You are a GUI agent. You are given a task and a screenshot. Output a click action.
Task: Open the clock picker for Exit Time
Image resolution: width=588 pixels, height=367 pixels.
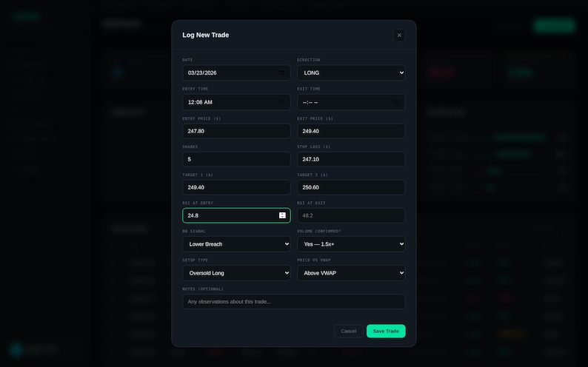click(395, 102)
